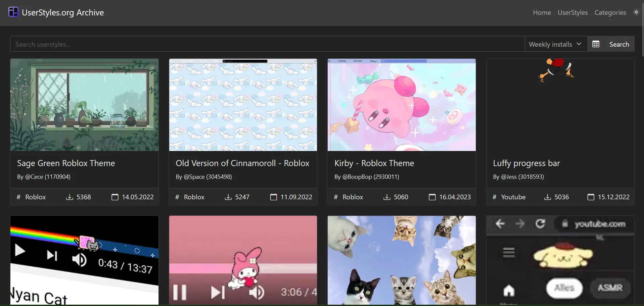644x306 pixels.
Task: Select author text By @Space (3045498)
Action: coord(204,177)
